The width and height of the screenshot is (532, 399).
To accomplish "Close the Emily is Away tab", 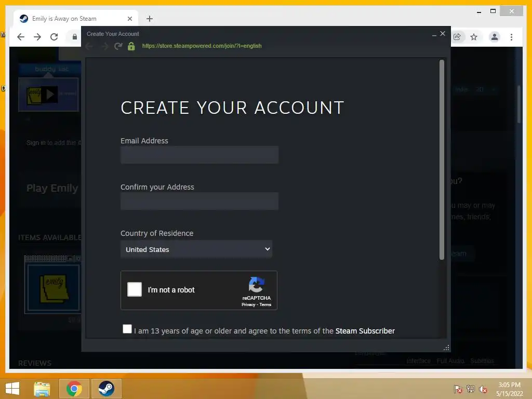I will [x=129, y=19].
